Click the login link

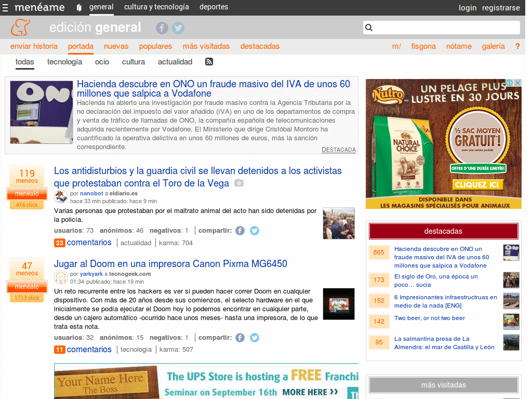tap(468, 7)
